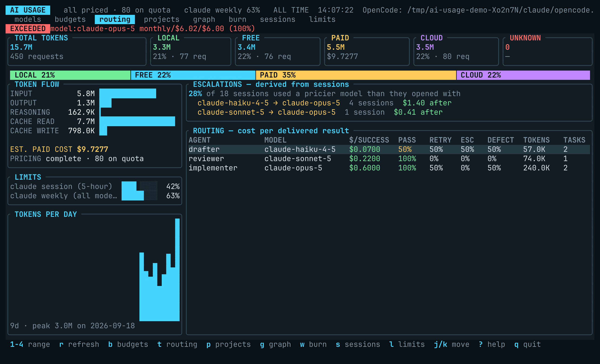This screenshot has height=364, width=600.
Task: Click the TOKENS column header
Action: [x=537, y=140]
